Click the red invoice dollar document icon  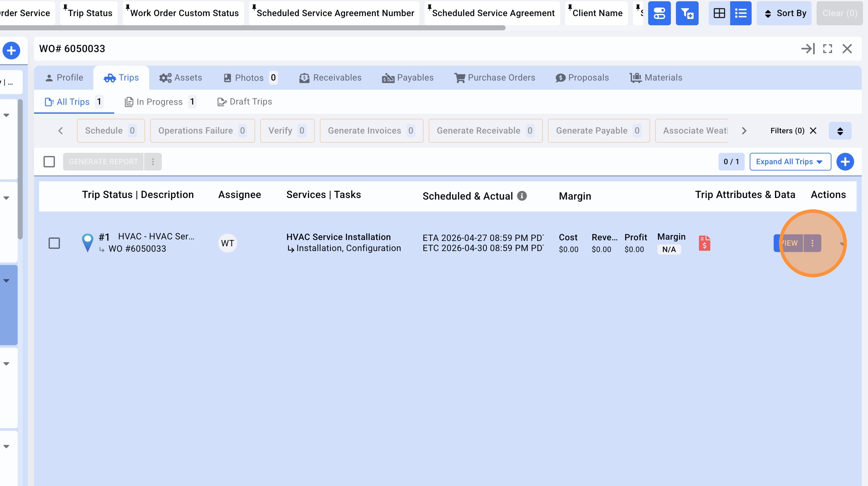[x=704, y=243]
